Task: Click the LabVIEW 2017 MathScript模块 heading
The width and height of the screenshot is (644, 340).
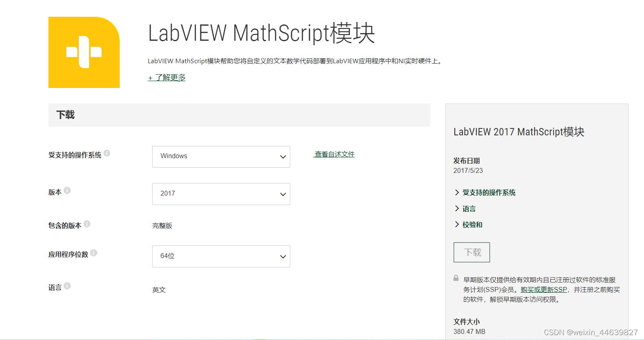Action: point(519,132)
